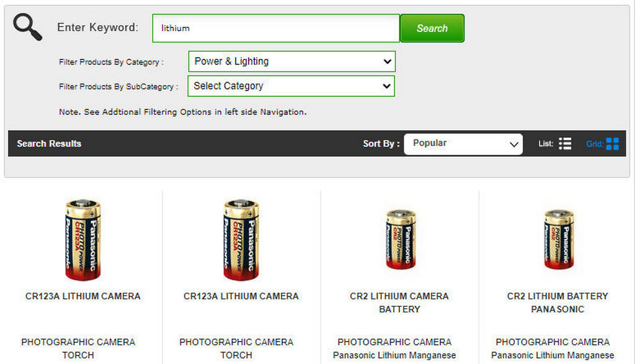Viewport: 635px width, 364px height.
Task: Click the green Search button
Action: click(x=432, y=29)
